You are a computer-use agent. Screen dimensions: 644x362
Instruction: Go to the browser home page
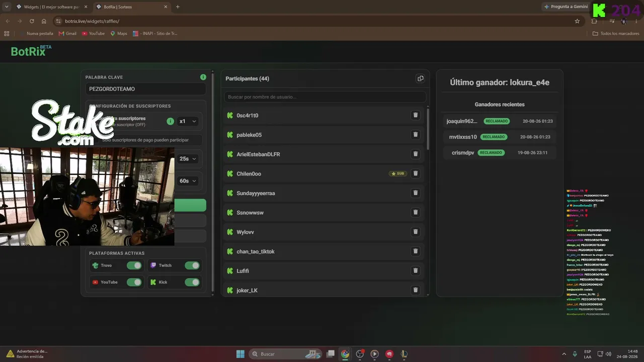pyautogui.click(x=44, y=21)
